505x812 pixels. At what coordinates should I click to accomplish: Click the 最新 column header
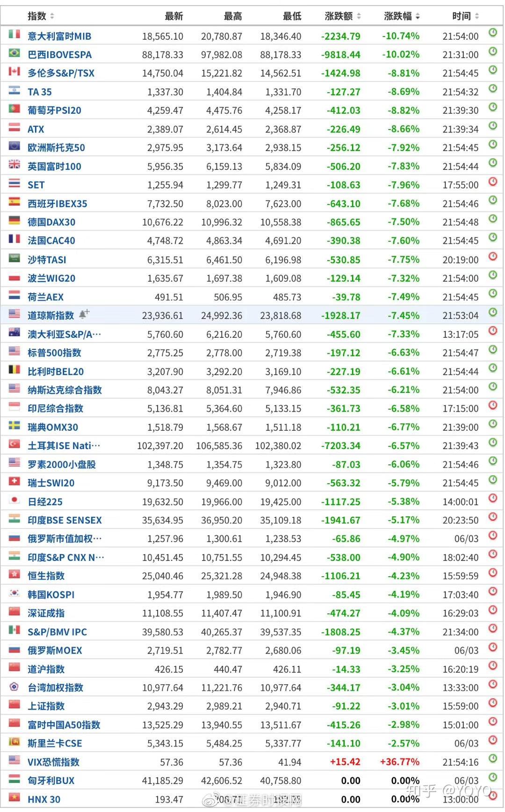pyautogui.click(x=174, y=16)
